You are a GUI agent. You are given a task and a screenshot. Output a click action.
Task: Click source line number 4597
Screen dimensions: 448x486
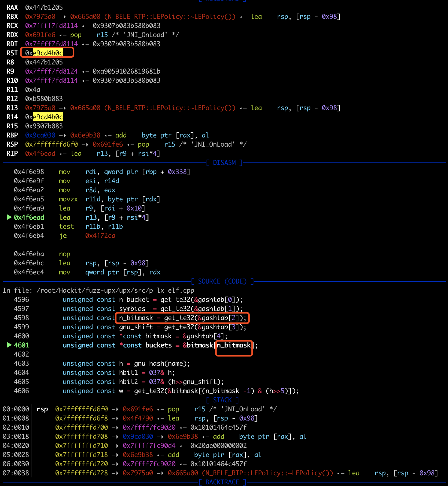[x=21, y=309]
